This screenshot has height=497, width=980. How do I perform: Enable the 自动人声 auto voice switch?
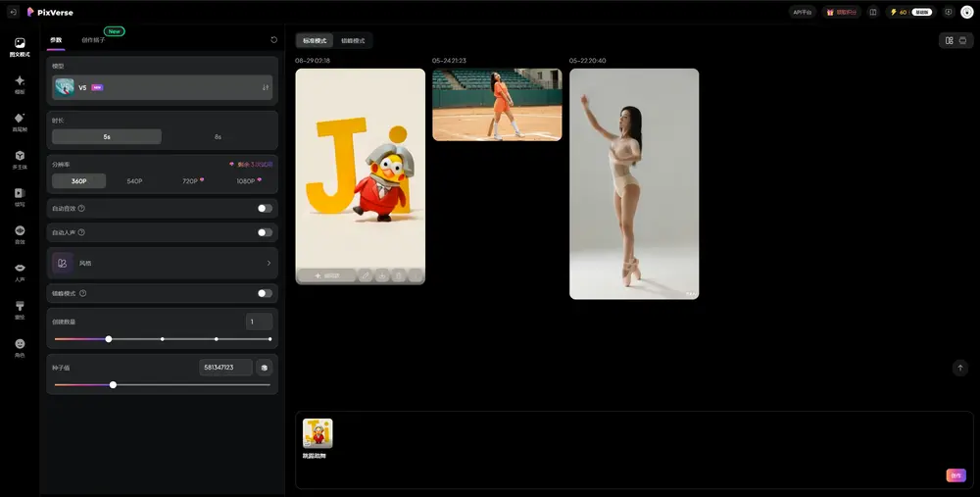[x=265, y=232]
